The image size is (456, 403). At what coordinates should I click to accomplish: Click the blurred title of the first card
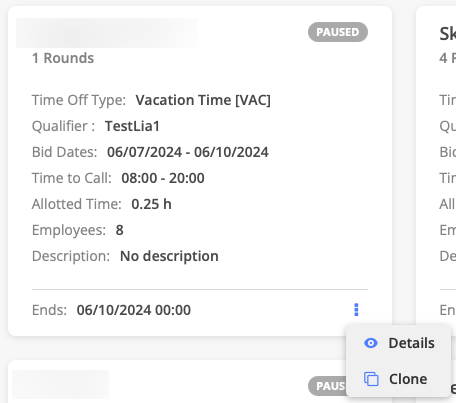[x=106, y=33]
